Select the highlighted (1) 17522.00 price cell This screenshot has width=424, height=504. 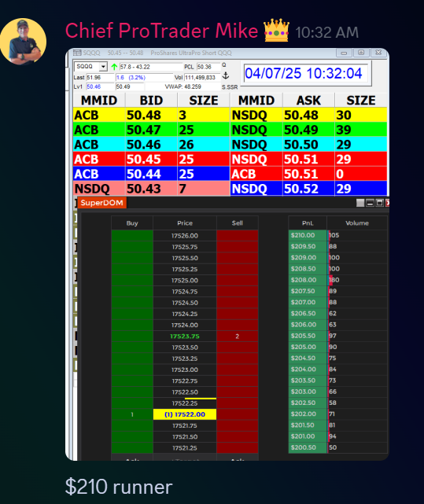(x=185, y=414)
